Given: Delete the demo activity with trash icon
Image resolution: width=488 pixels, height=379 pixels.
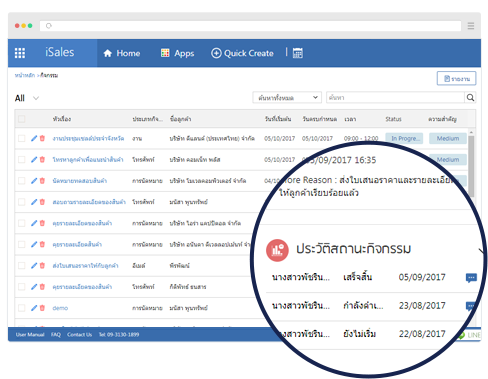Looking at the screenshot, I should (42, 308).
